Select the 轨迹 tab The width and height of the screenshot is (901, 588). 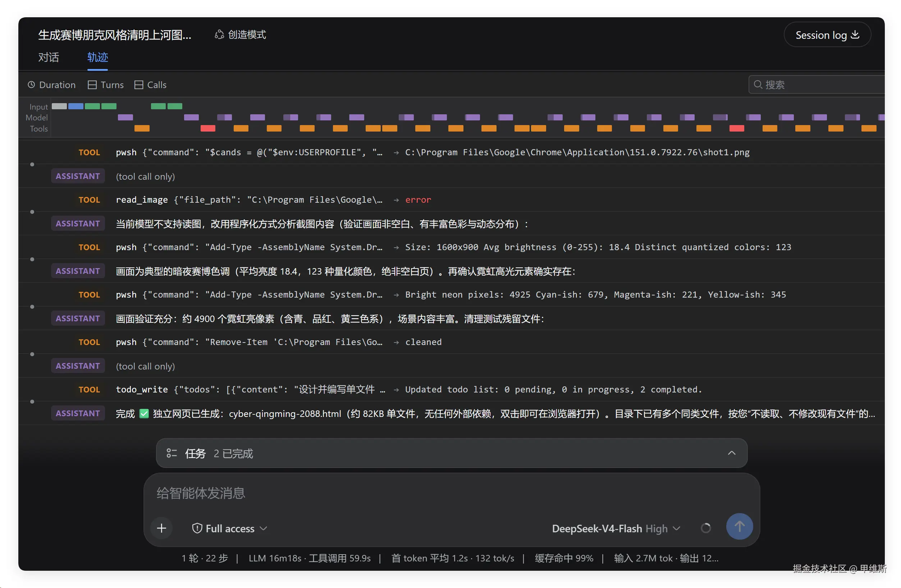(x=98, y=57)
